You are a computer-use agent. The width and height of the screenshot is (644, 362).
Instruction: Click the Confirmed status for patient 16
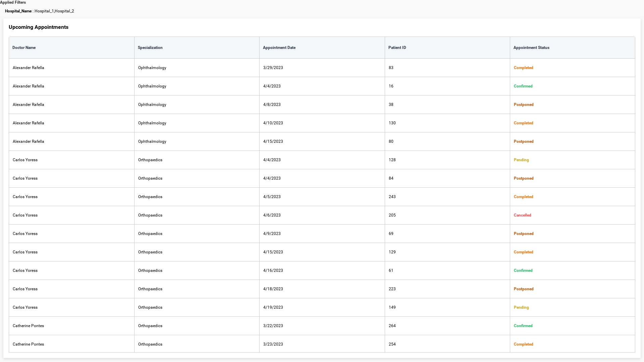pyautogui.click(x=523, y=86)
